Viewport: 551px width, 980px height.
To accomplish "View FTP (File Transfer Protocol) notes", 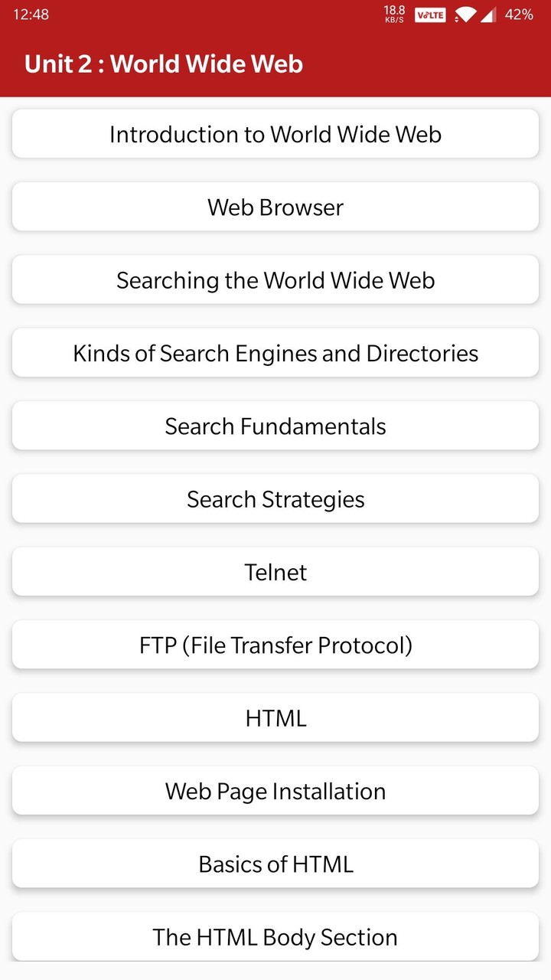I will pos(275,645).
